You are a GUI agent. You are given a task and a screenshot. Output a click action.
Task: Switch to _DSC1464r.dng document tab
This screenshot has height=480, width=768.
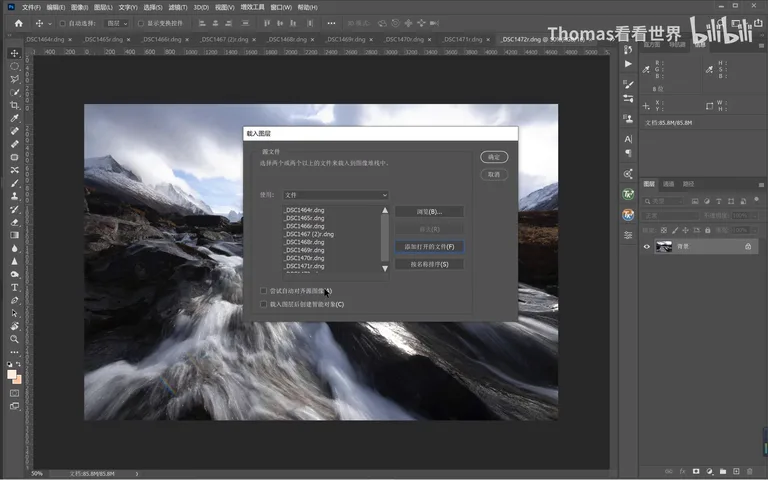click(x=45, y=39)
